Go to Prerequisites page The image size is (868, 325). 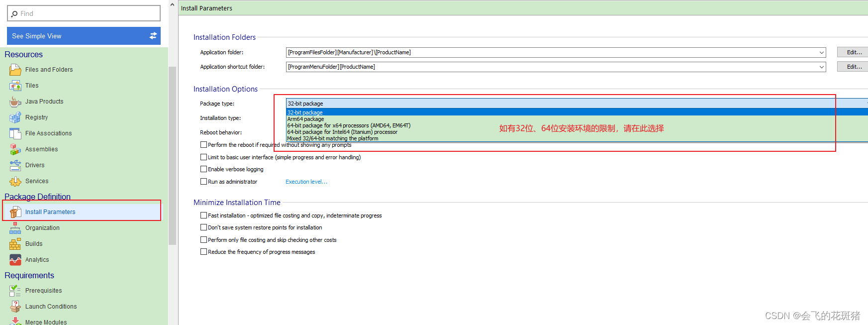click(43, 291)
